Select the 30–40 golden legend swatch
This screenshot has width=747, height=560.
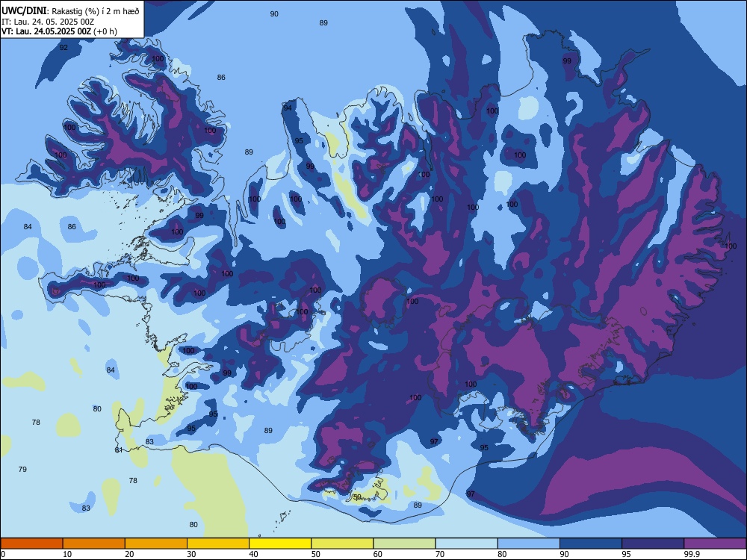[218, 544]
